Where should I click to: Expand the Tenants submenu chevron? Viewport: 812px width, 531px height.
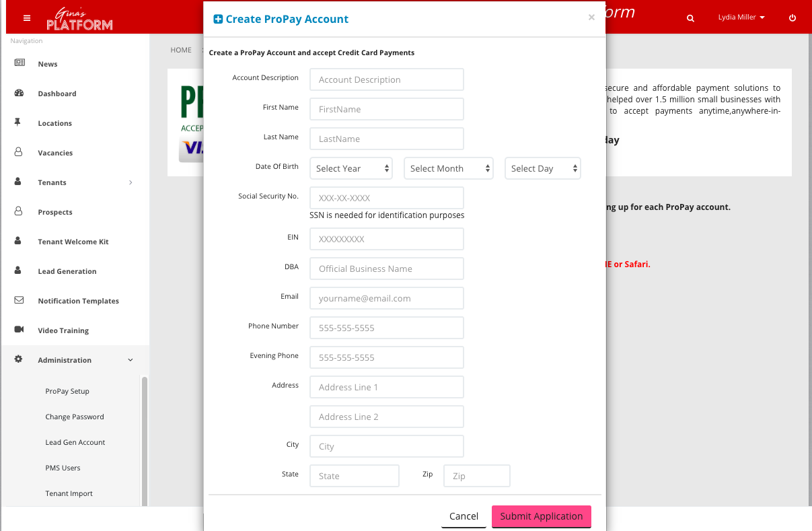tap(131, 182)
